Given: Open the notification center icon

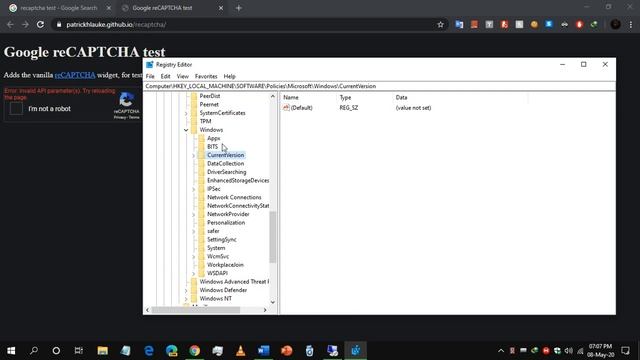Looking at the screenshot, I should click(625, 351).
